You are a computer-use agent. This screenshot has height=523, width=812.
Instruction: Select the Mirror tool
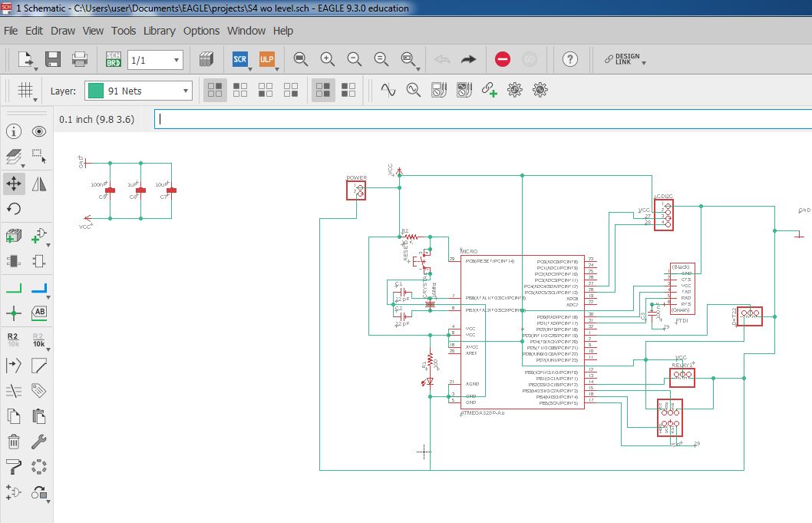(x=39, y=184)
